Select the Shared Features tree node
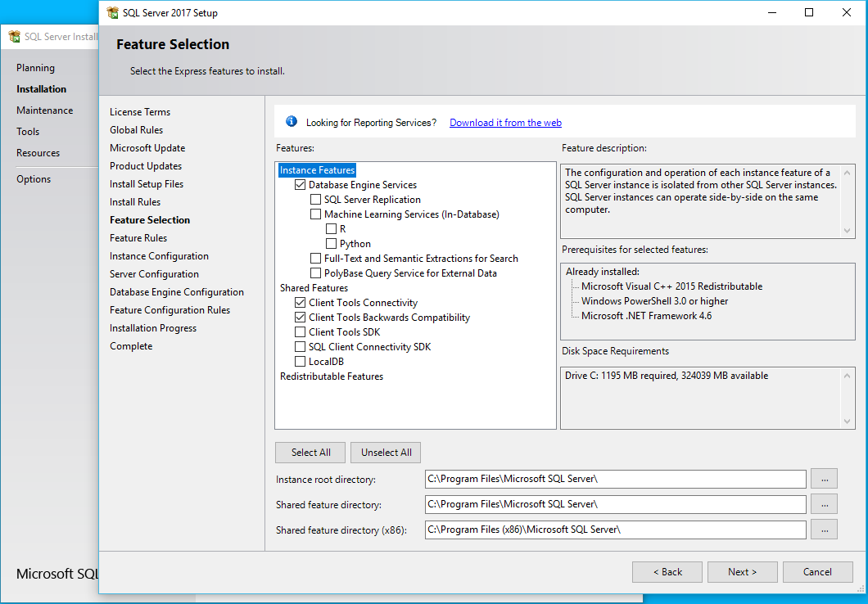Viewport: 868px width, 604px height. click(314, 287)
